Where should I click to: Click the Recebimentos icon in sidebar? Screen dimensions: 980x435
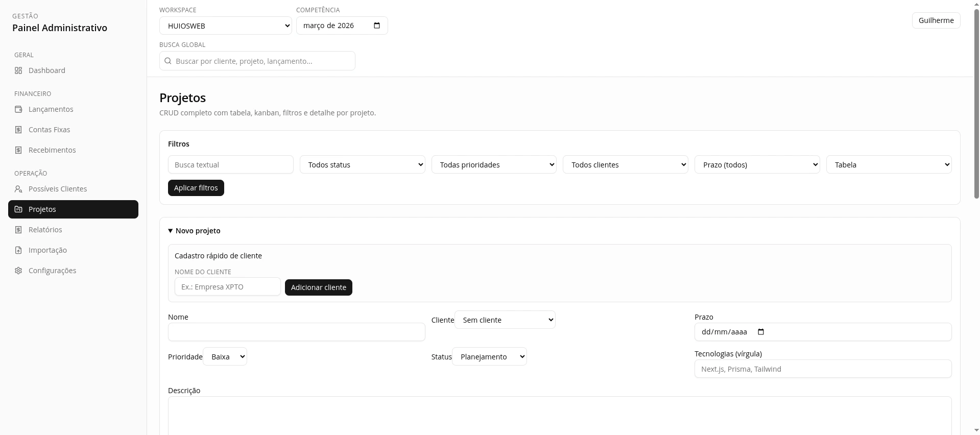[x=18, y=150]
